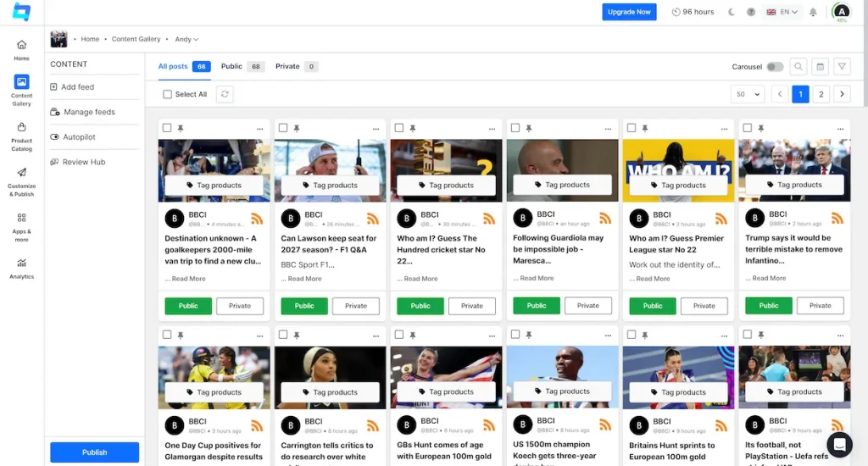Image resolution: width=868 pixels, height=466 pixels.
Task: Click the 96 hours clock indicator
Action: tap(693, 12)
